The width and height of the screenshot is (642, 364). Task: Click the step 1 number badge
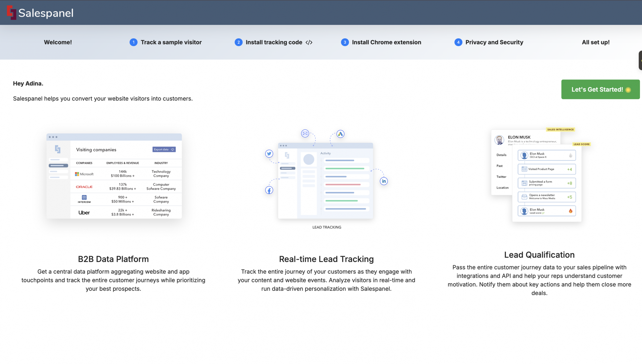tap(133, 42)
